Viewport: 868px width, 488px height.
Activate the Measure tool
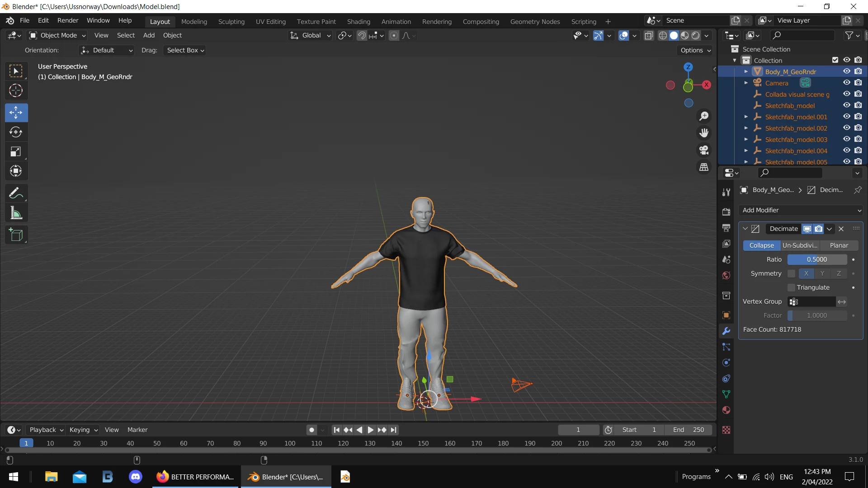(x=16, y=213)
